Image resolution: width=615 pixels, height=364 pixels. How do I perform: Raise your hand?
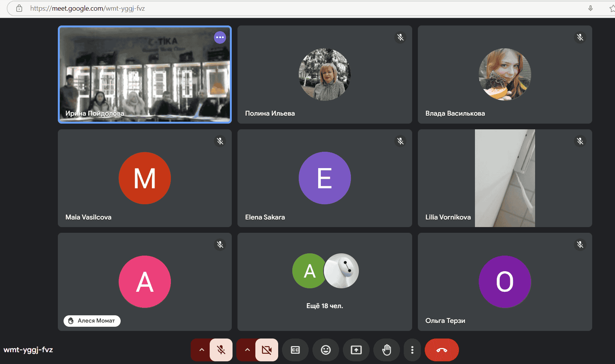(x=387, y=350)
